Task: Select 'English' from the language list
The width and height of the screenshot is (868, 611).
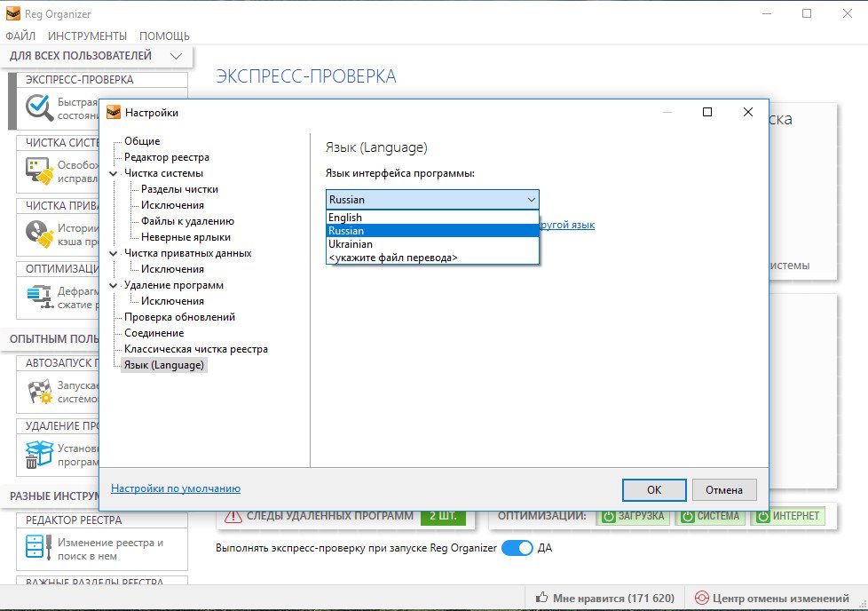Action: pyautogui.click(x=345, y=218)
